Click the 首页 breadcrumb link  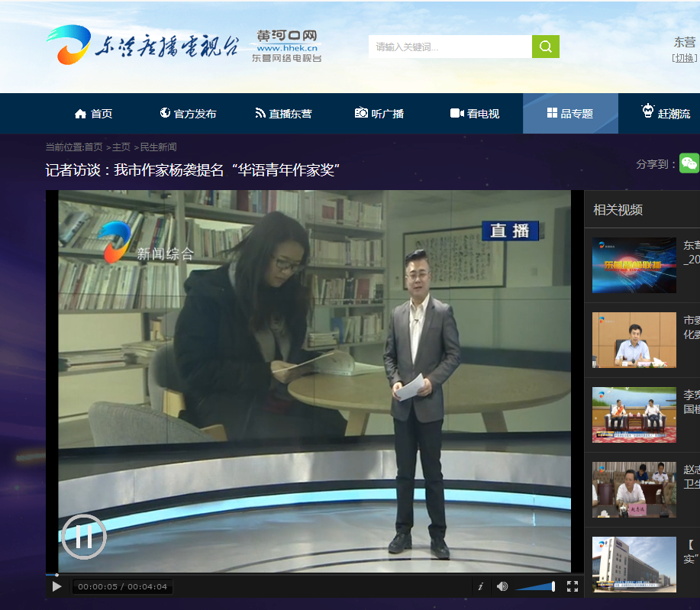tap(93, 147)
